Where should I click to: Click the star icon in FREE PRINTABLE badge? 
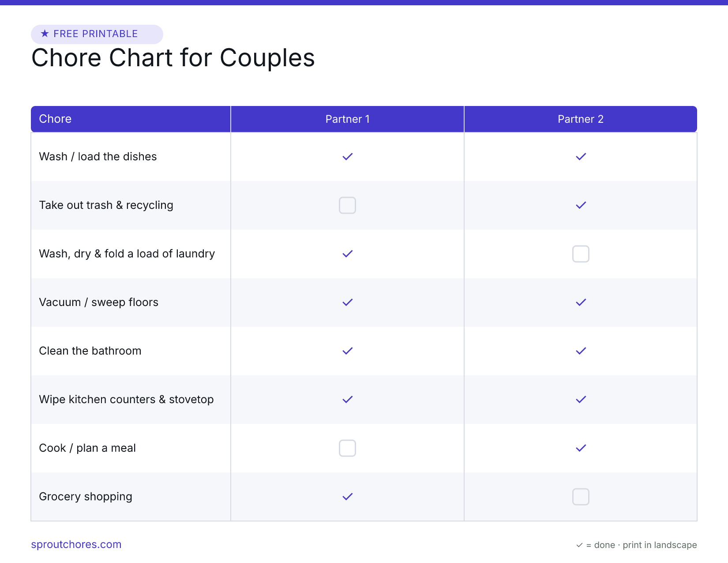point(45,34)
